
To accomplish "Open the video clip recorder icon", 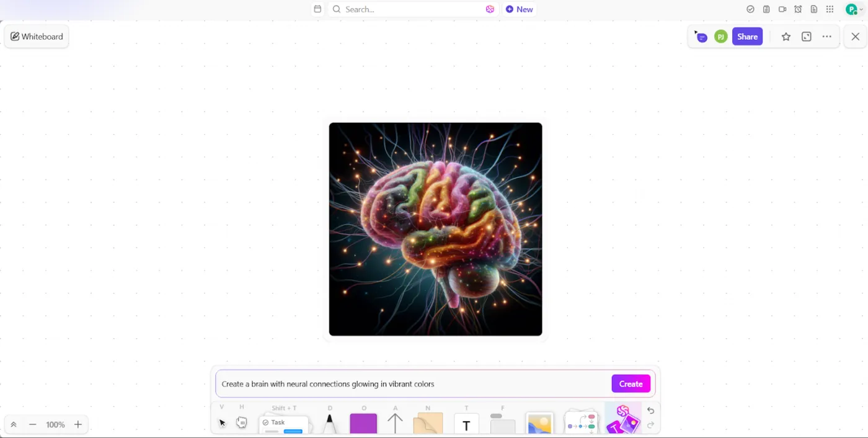I will [x=782, y=9].
